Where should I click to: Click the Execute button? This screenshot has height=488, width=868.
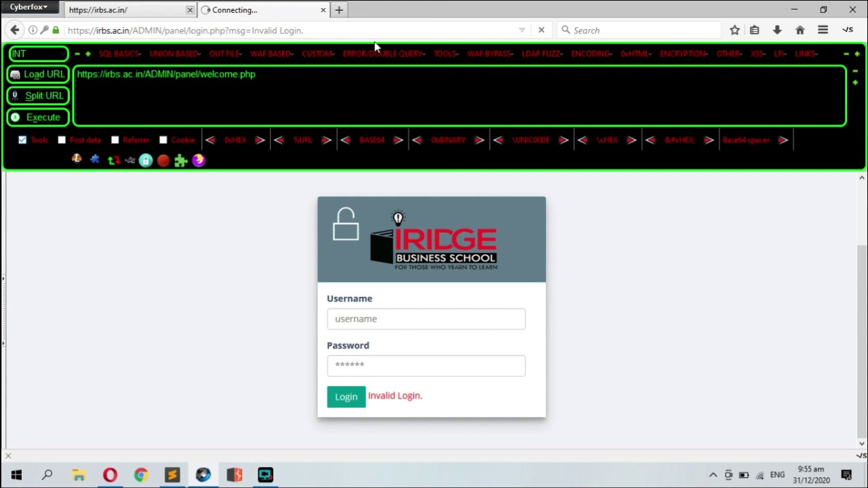(x=38, y=117)
